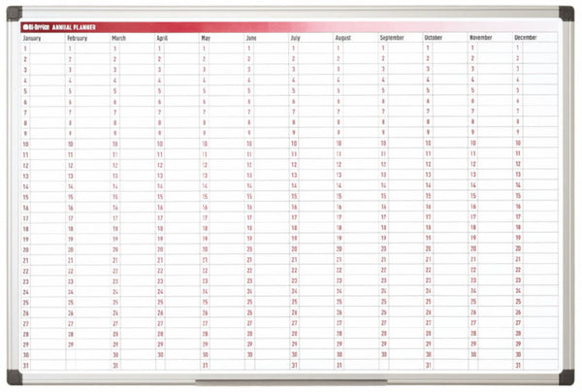This screenshot has height=392, width=582.
Task: Click the top-left grey corner cap
Action: [13, 13]
